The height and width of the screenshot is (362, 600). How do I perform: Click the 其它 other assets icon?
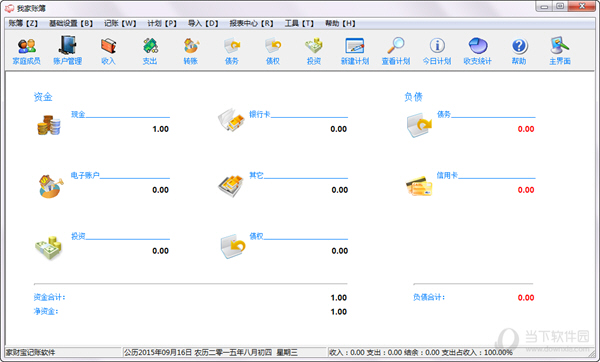click(x=231, y=186)
